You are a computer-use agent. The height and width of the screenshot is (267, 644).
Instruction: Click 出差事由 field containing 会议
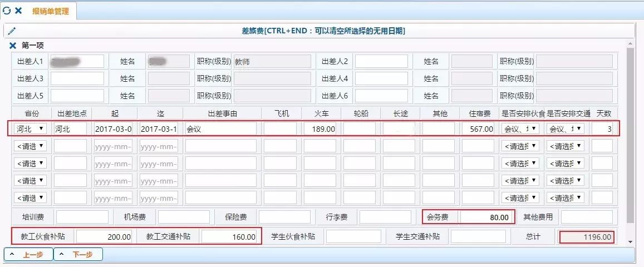coord(221,129)
